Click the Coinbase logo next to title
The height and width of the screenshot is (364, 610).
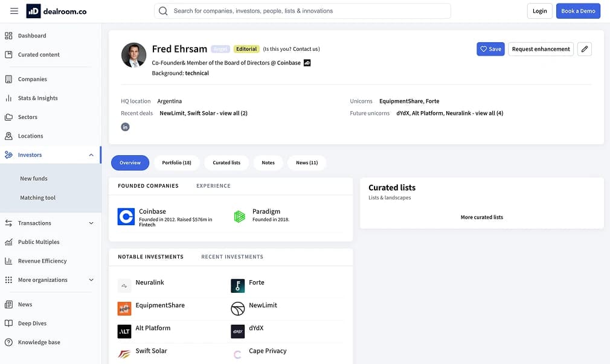pos(307,63)
